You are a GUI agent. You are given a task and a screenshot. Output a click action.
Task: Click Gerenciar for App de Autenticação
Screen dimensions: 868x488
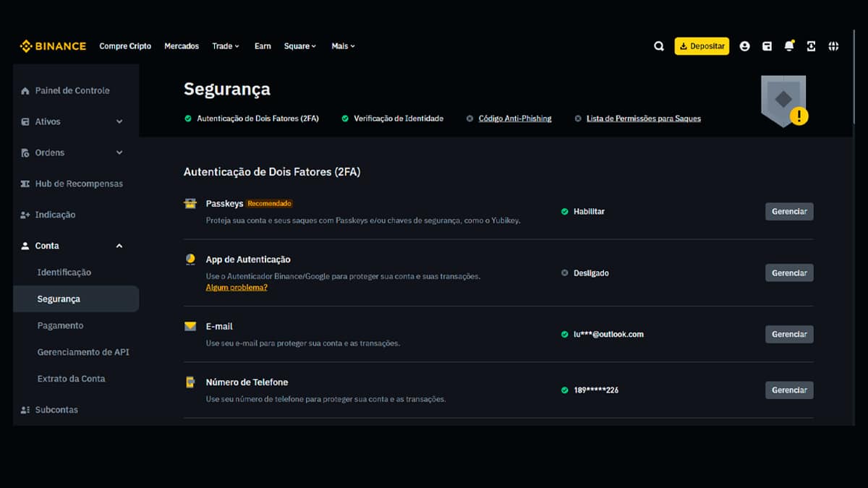coord(789,273)
